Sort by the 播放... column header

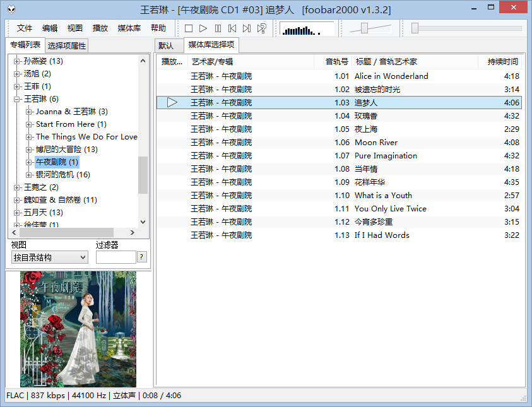(x=172, y=62)
